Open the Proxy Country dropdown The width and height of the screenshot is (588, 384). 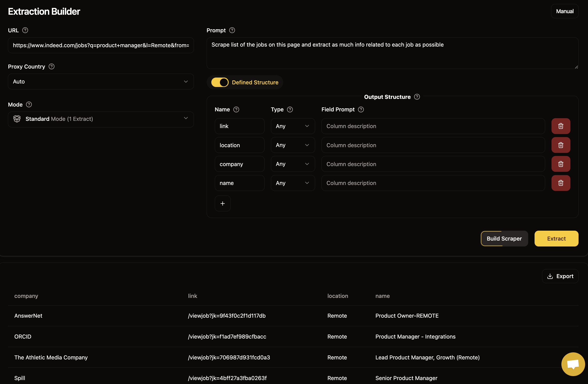pos(101,82)
